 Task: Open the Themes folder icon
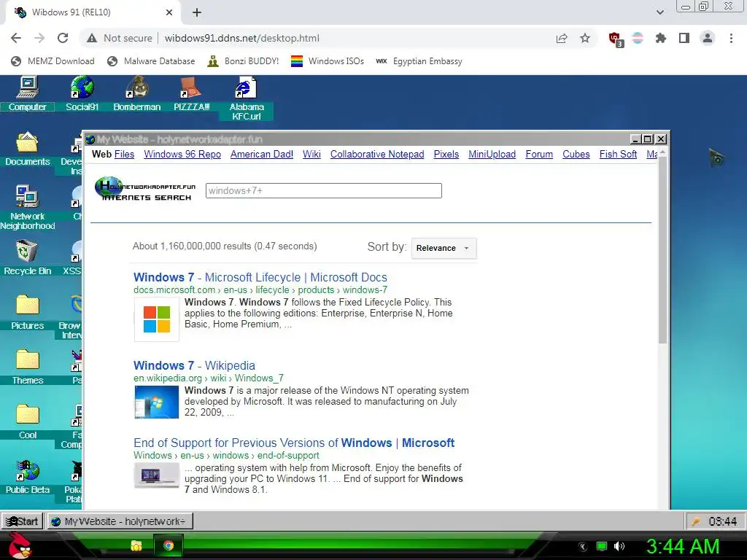coord(27,367)
